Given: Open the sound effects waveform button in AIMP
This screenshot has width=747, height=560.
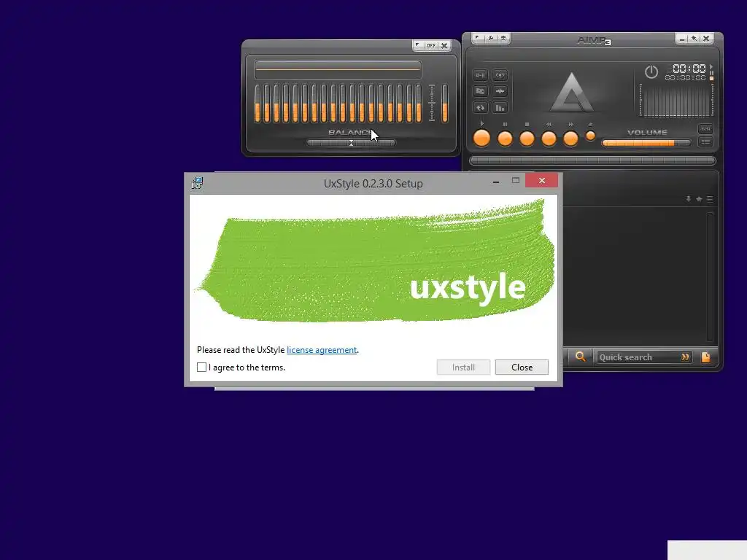Looking at the screenshot, I should click(500, 91).
